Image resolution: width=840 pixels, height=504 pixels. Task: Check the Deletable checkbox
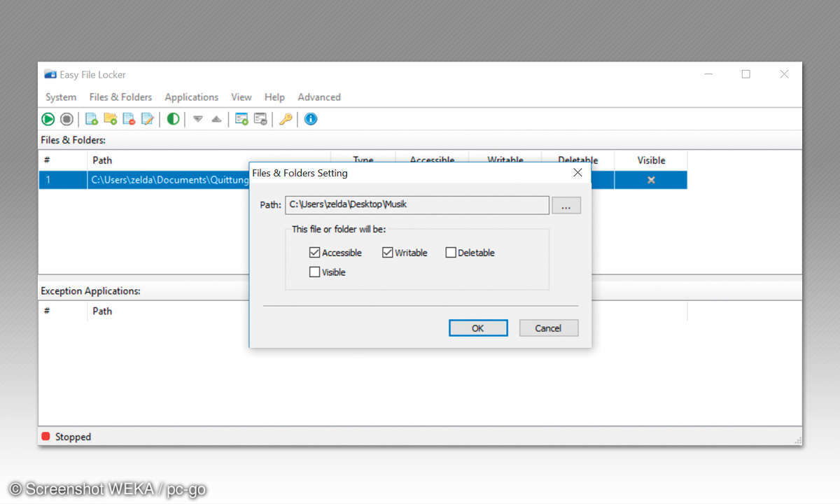tap(451, 253)
